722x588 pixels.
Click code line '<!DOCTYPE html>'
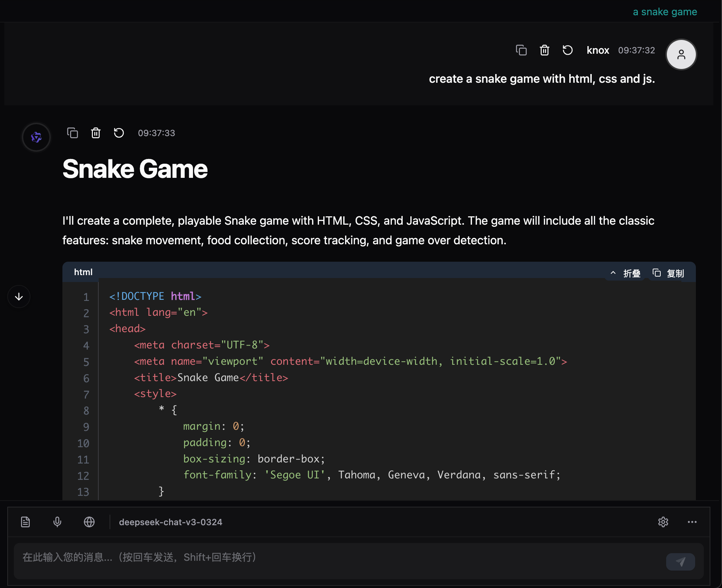pyautogui.click(x=155, y=297)
